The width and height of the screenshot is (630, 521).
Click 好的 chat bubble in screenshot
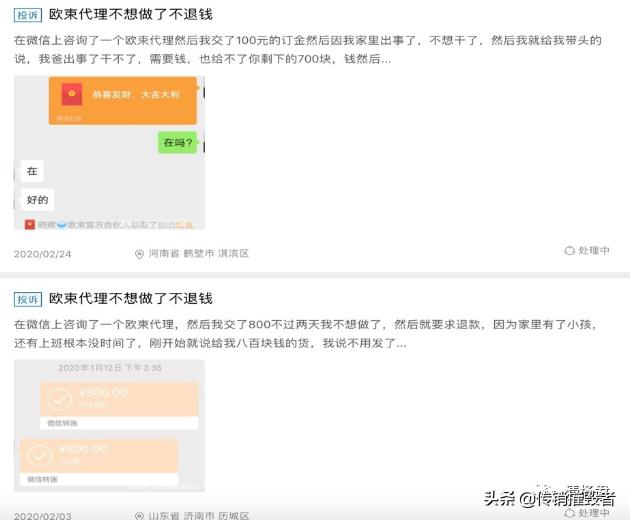(x=37, y=200)
